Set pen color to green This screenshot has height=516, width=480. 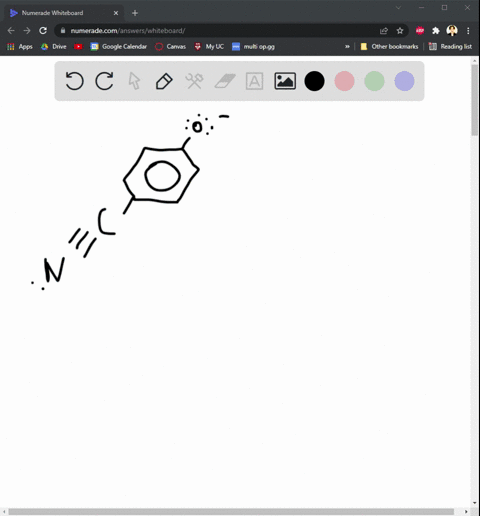(374, 81)
